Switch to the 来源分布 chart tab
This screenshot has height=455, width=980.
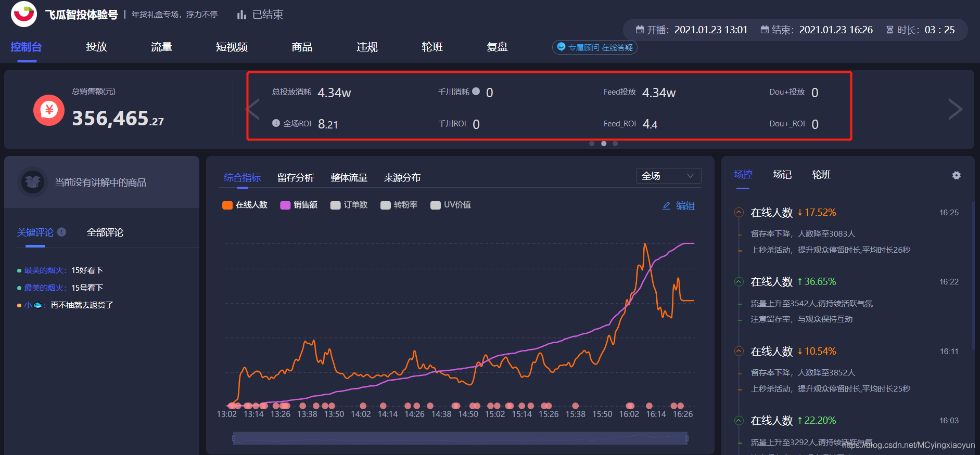pyautogui.click(x=402, y=178)
